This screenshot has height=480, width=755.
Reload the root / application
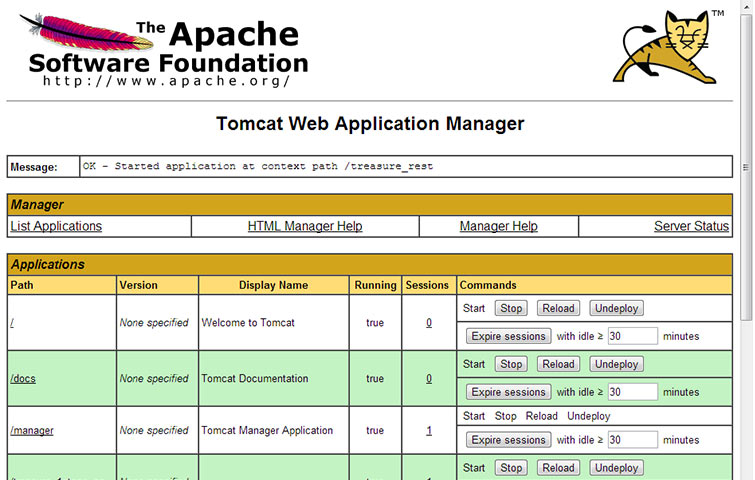point(558,308)
